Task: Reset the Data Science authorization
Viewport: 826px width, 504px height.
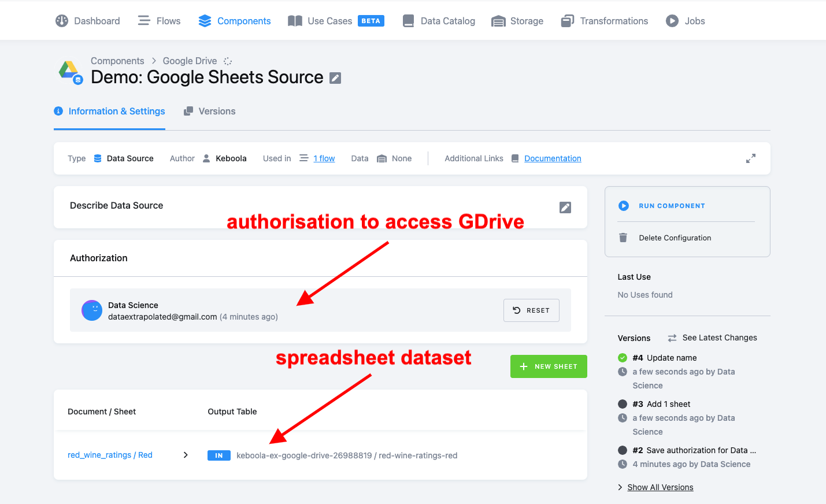Action: (x=531, y=310)
